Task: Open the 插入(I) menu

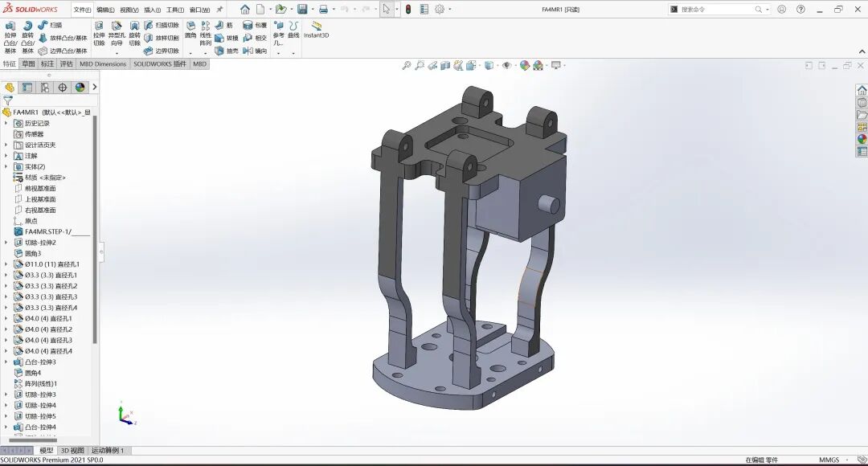Action: coord(152,10)
